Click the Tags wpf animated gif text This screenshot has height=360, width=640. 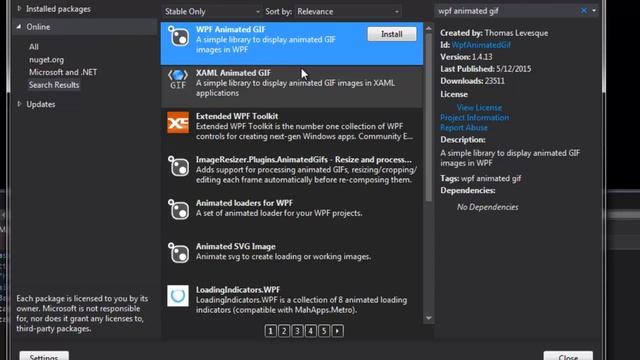(x=480, y=178)
